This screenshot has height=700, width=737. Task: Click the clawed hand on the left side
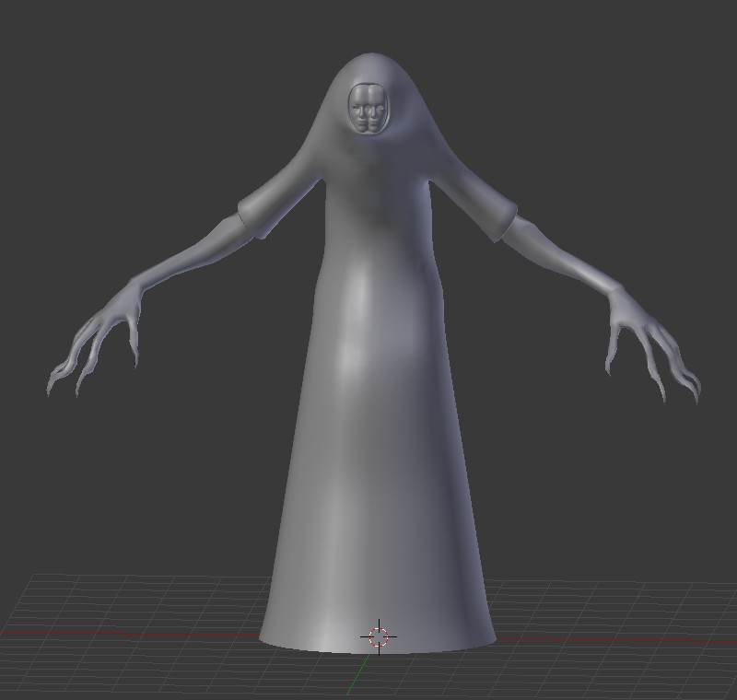(x=94, y=338)
